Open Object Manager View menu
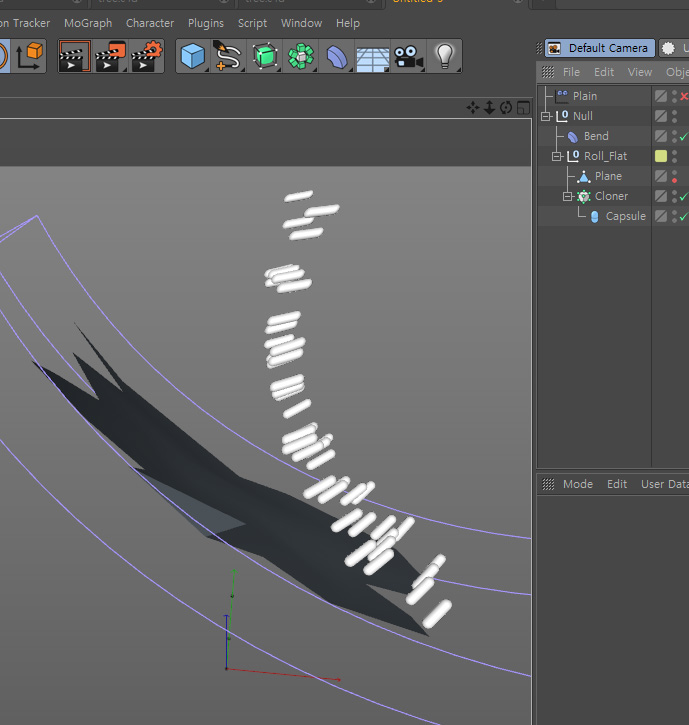Screen dimensions: 689x725 coord(640,72)
